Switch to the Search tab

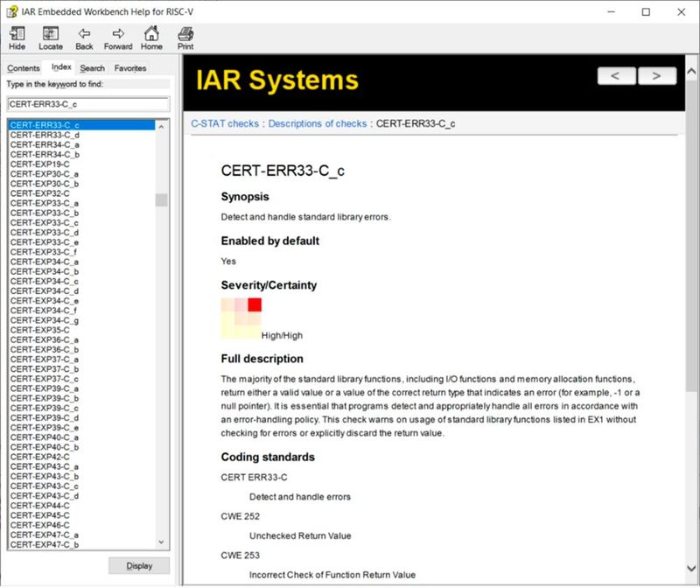pos(93,68)
